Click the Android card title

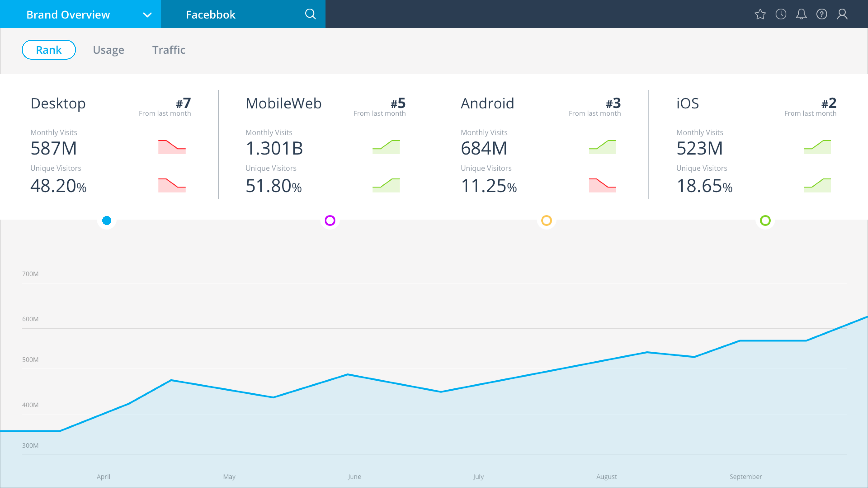point(487,103)
